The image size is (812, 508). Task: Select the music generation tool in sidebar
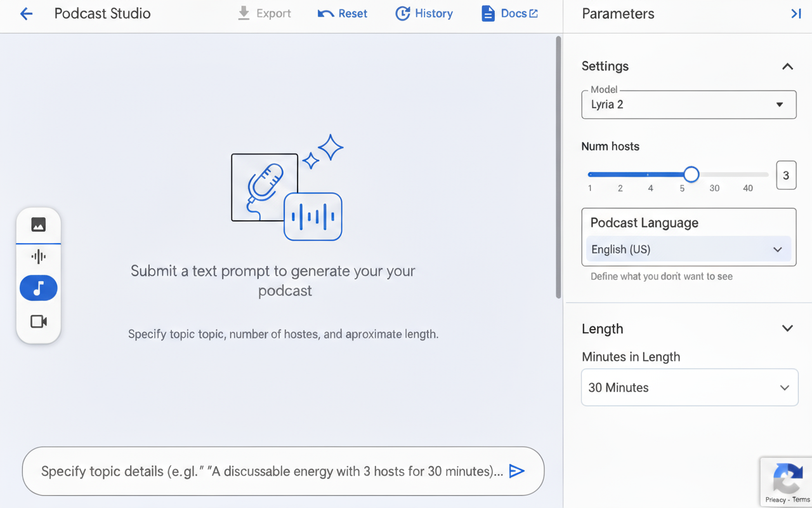tap(38, 288)
